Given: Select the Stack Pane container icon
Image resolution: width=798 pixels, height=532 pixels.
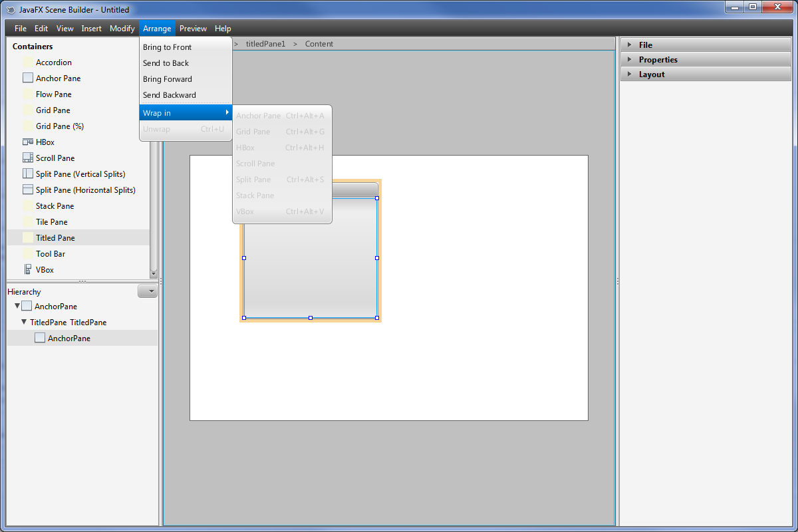Looking at the screenshot, I should [28, 206].
